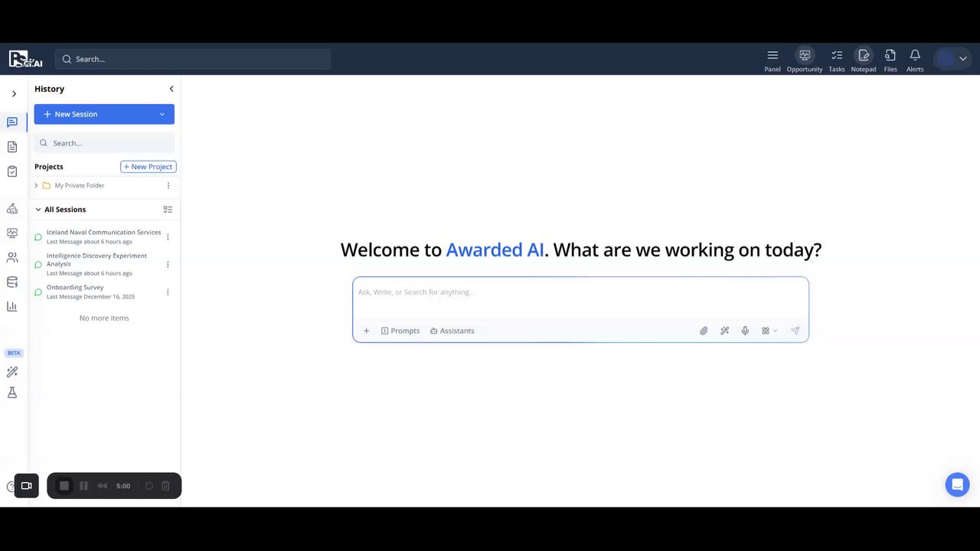Restart the recording

coord(149,486)
